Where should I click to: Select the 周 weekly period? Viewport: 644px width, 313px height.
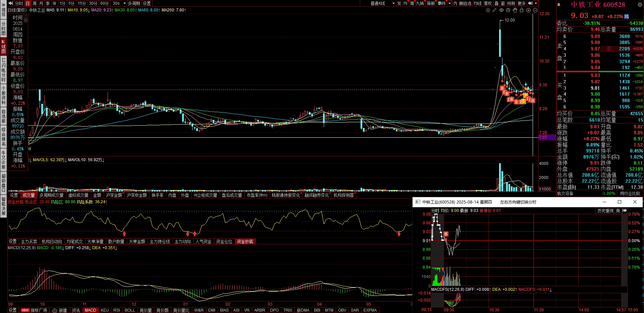[x=35, y=3]
